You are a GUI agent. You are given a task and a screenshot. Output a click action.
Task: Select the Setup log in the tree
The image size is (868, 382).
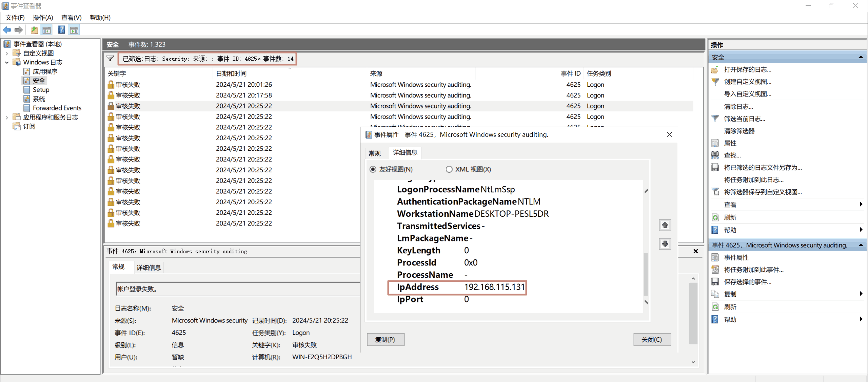point(41,90)
